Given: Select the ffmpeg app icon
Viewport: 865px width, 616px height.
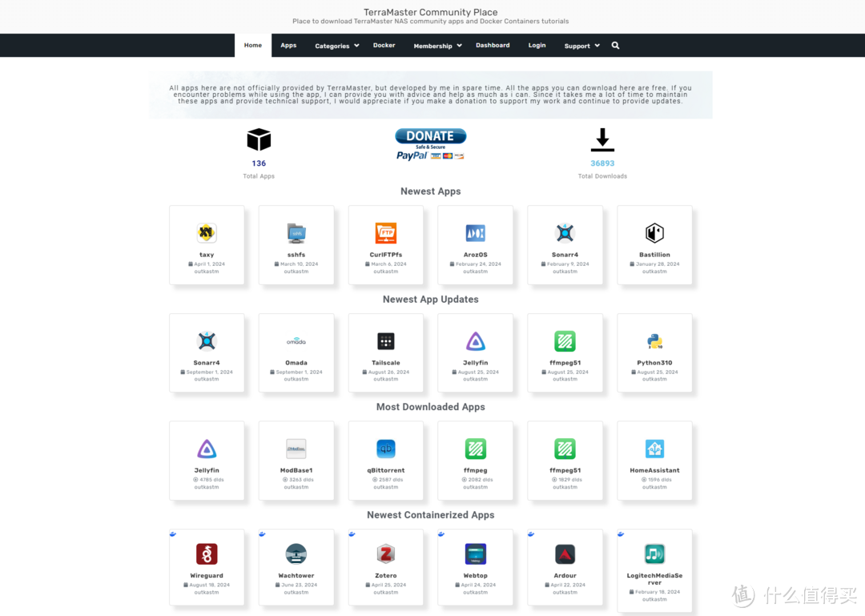Looking at the screenshot, I should point(476,449).
